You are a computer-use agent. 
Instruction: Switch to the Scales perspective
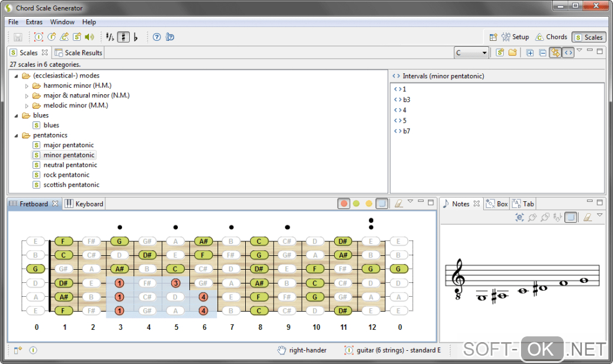click(x=589, y=37)
